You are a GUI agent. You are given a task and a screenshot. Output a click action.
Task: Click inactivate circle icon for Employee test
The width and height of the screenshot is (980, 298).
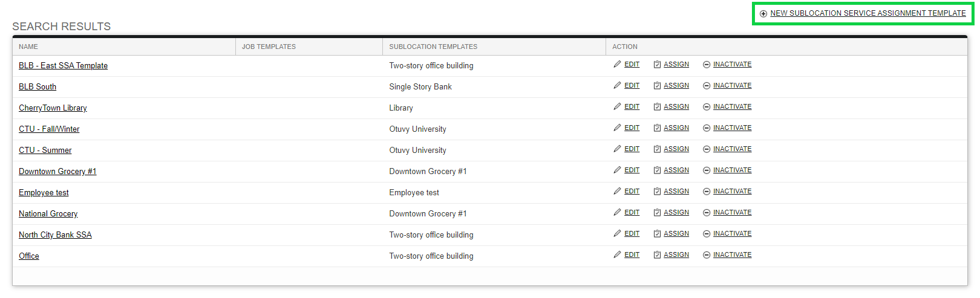707,192
